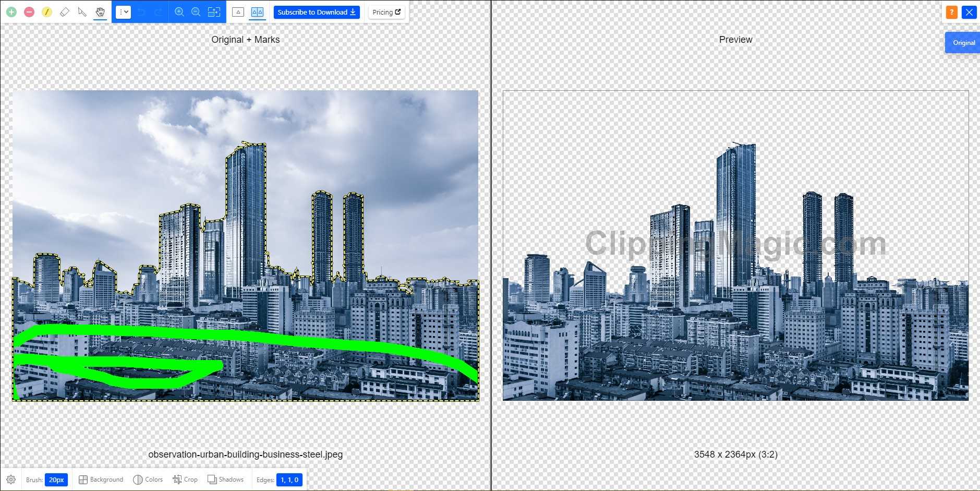
Task: Switch to the Pan hand tool
Action: click(x=100, y=12)
